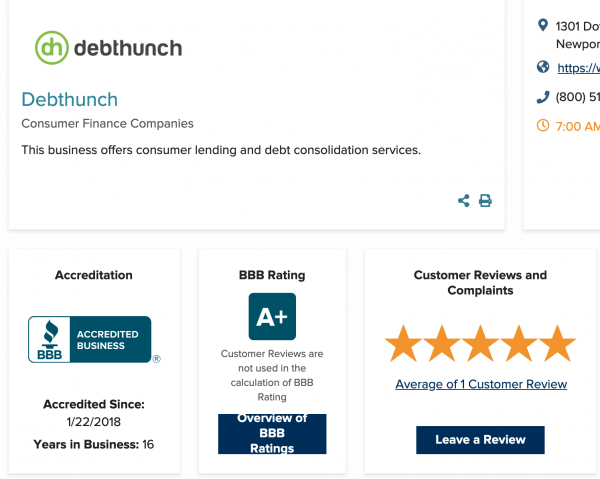Viewport: 600px width, 479px height.
Task: Click the globe website icon
Action: click(543, 67)
